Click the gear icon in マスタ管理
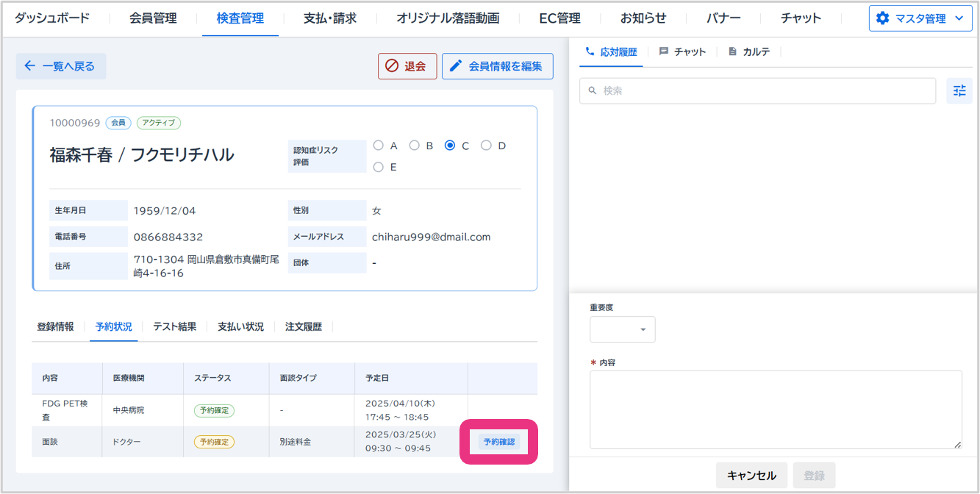Image resolution: width=980 pixels, height=494 pixels. coord(882,18)
